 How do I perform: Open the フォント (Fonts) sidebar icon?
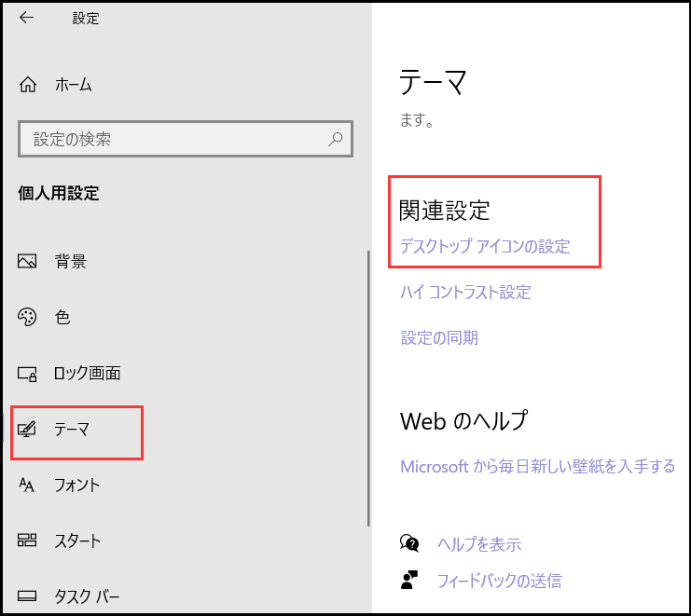point(27,486)
